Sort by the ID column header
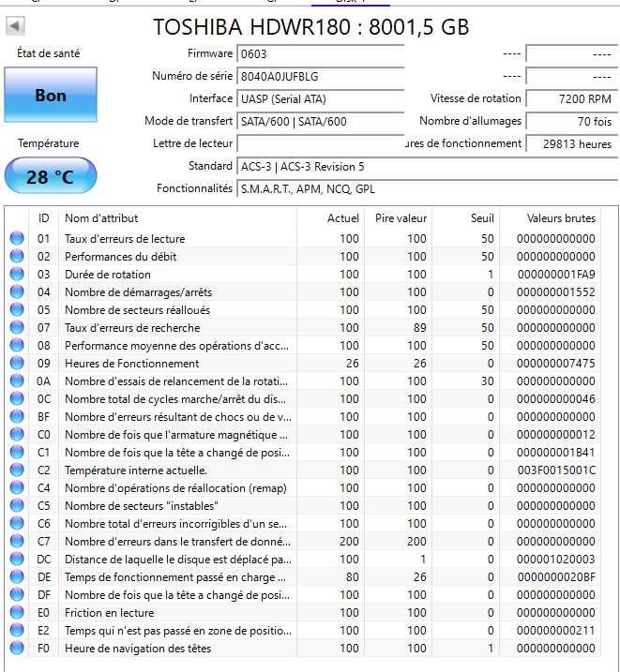 coord(44,218)
